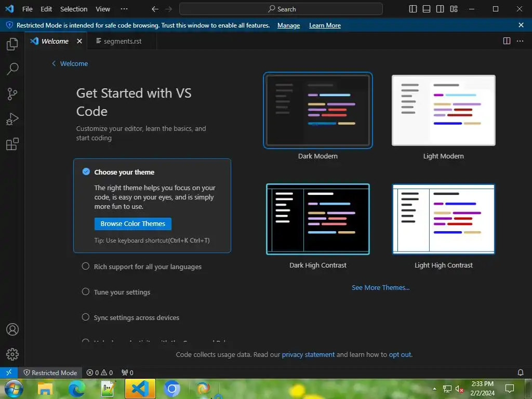The height and width of the screenshot is (399, 532).
Task: Select the Dark Modern theme thumbnail
Action: tap(317, 110)
